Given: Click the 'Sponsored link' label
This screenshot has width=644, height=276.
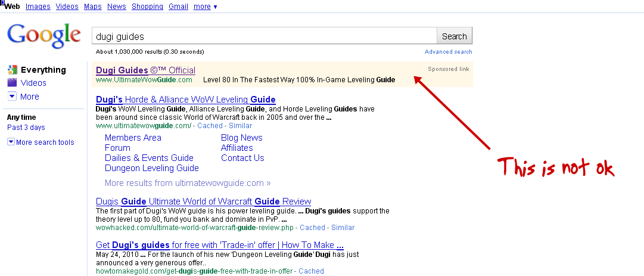Looking at the screenshot, I should click(x=449, y=69).
